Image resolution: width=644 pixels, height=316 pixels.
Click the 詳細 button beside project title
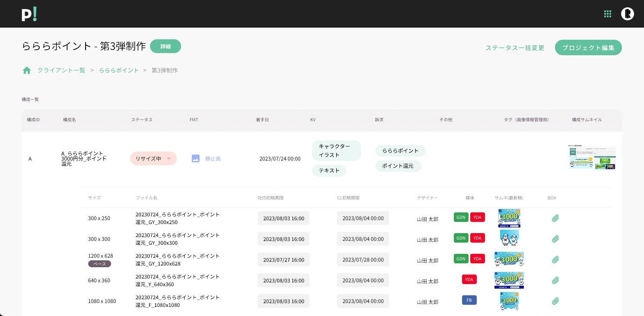coord(166,46)
